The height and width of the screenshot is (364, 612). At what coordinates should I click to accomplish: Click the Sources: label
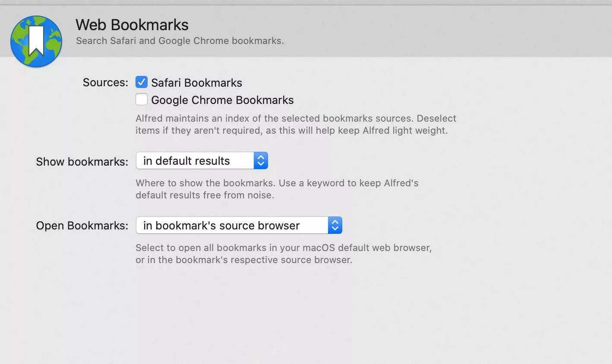(105, 82)
